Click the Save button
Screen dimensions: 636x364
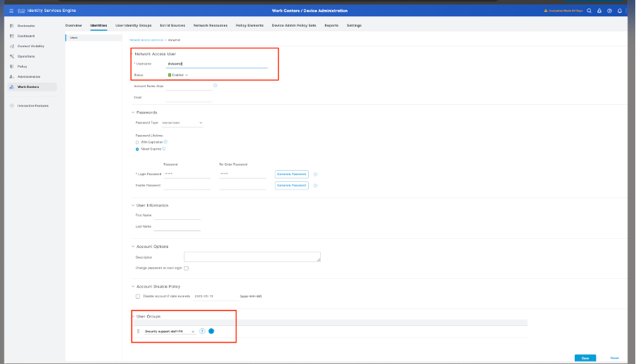585,358
